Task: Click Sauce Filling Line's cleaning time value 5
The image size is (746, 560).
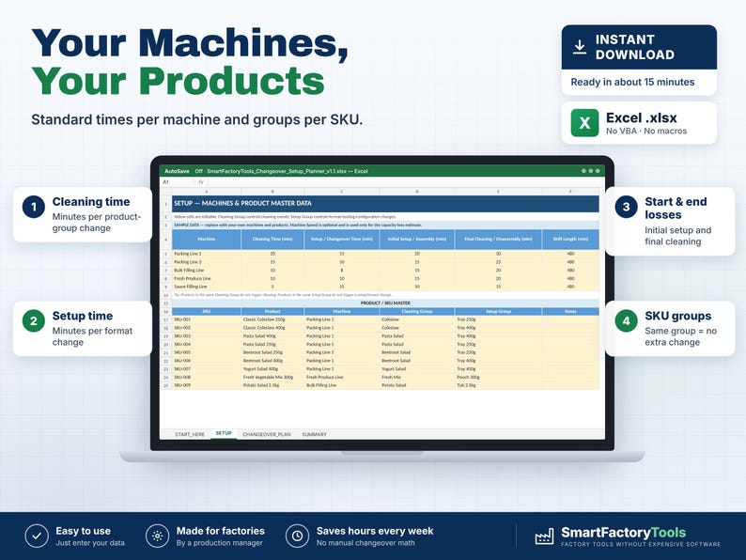Action: point(272,287)
